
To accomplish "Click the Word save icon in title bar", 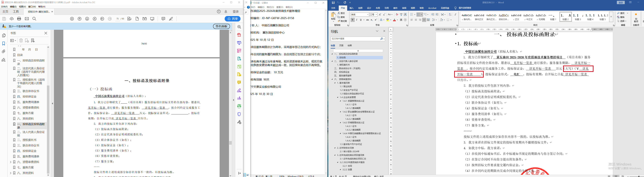I will (333, 3).
